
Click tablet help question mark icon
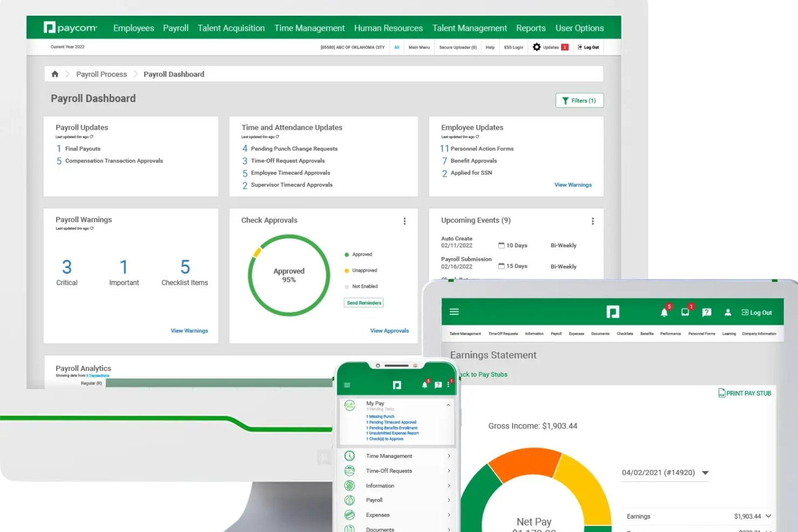(x=706, y=312)
